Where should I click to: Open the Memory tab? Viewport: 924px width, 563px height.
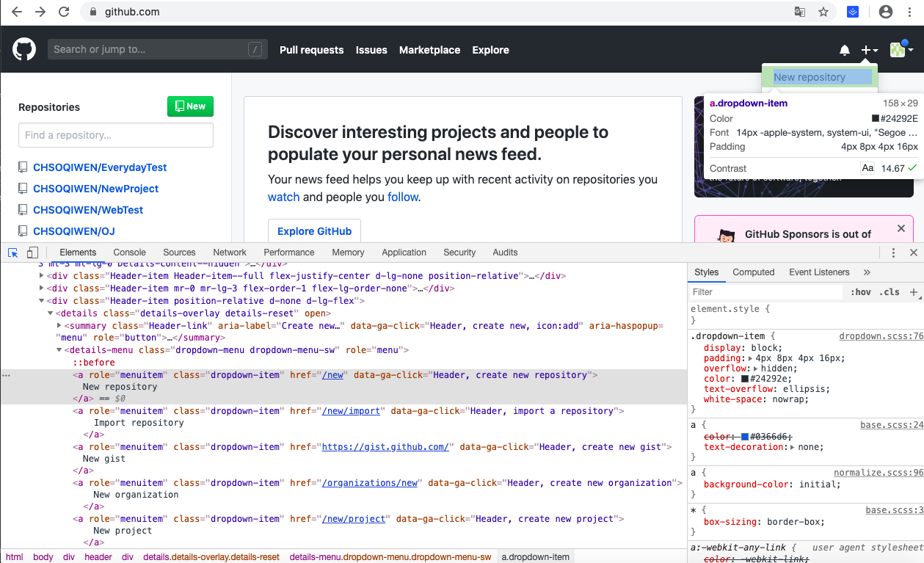pos(348,253)
